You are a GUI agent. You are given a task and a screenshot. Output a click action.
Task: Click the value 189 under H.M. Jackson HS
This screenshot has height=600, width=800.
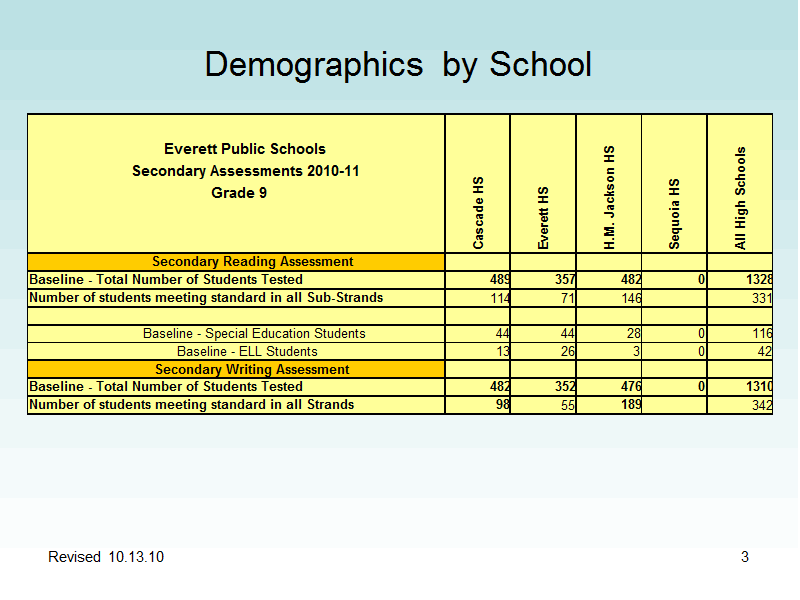click(631, 405)
